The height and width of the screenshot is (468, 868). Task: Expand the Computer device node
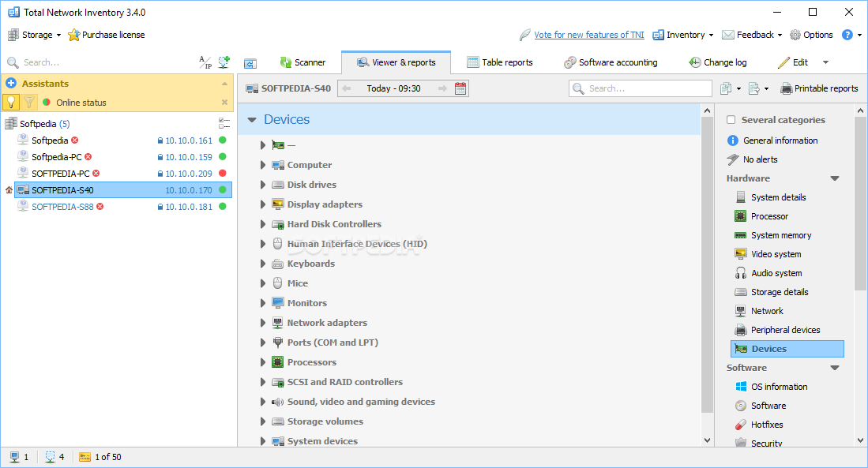click(x=263, y=165)
